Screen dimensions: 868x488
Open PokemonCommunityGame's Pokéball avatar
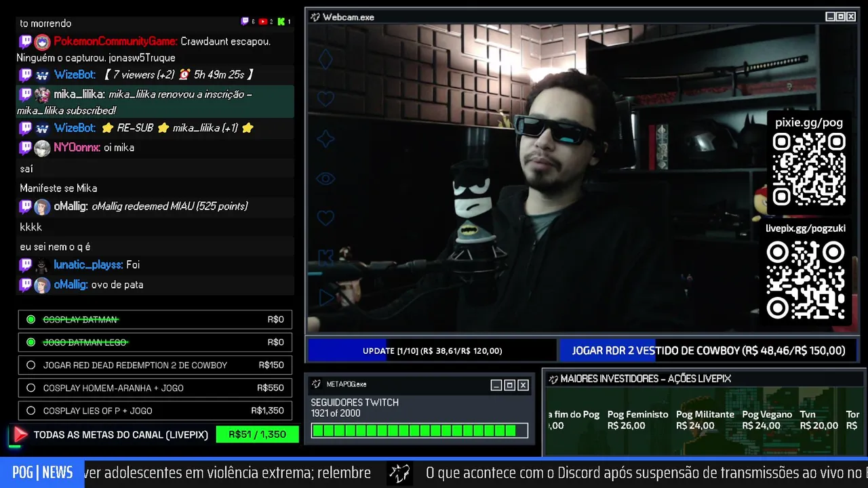42,42
